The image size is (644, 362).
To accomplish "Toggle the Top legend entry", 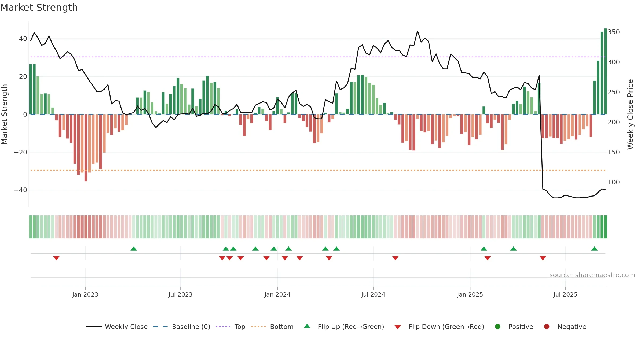I will click(x=230, y=327).
